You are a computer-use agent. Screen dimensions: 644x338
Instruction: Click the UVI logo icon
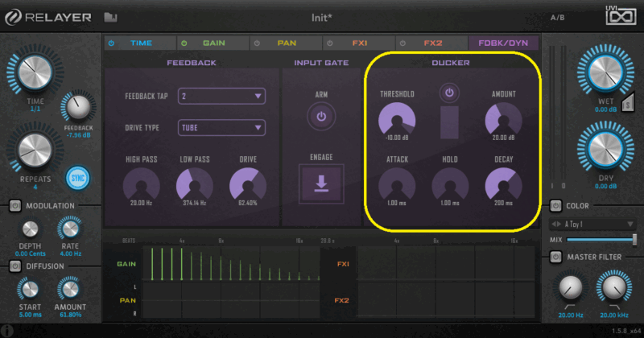621,14
